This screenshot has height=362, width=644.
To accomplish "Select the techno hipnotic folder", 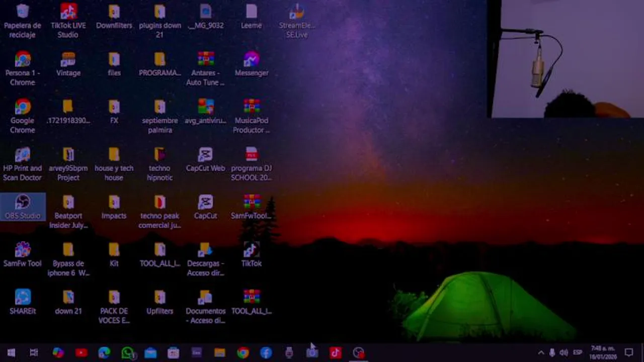I will click(159, 164).
